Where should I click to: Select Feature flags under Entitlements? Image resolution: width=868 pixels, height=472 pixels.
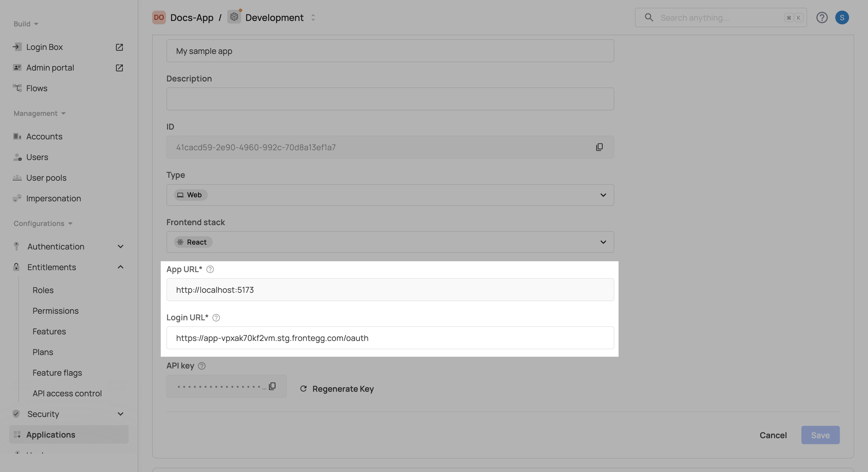[x=57, y=373]
